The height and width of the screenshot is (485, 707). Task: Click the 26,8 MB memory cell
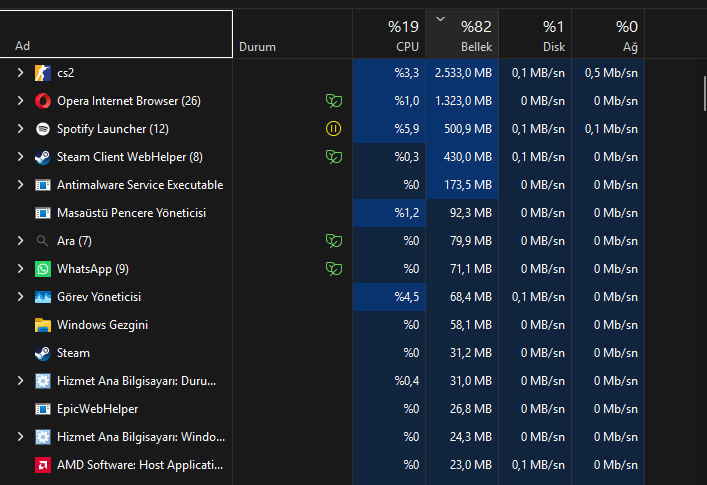pos(462,409)
